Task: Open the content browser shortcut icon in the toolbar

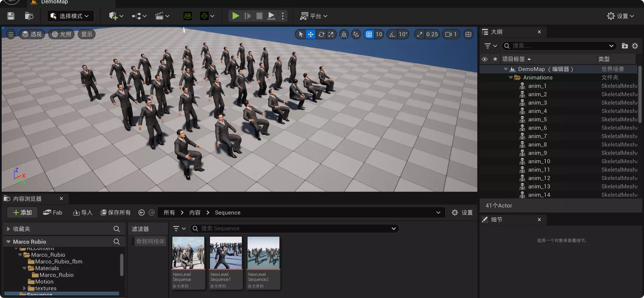Action: [x=29, y=16]
